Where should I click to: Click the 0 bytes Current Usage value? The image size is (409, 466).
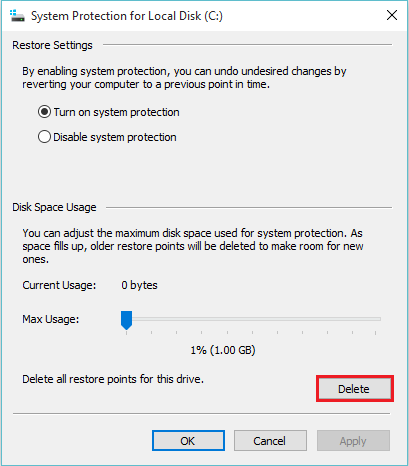139,285
